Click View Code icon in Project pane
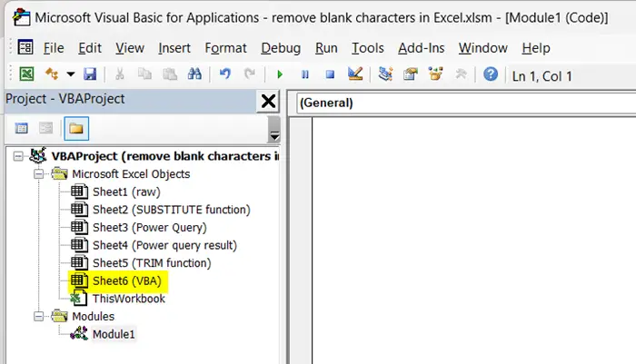636x364 pixels. pyautogui.click(x=22, y=129)
